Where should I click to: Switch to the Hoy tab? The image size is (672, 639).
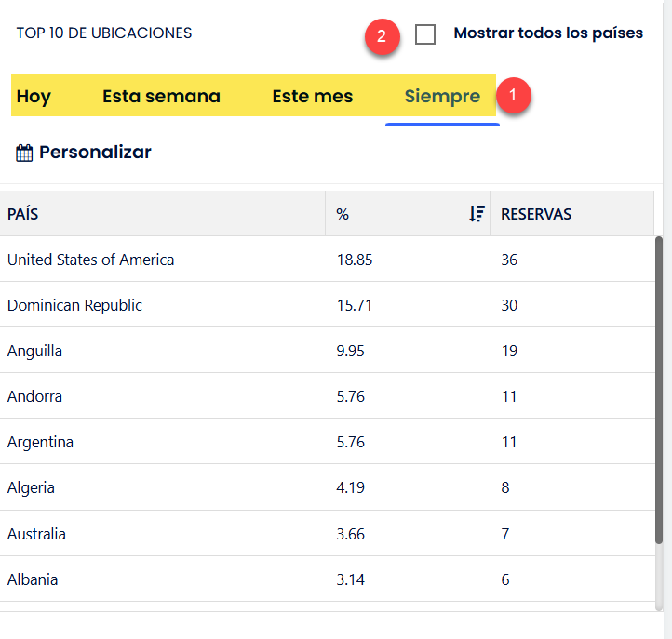34,96
